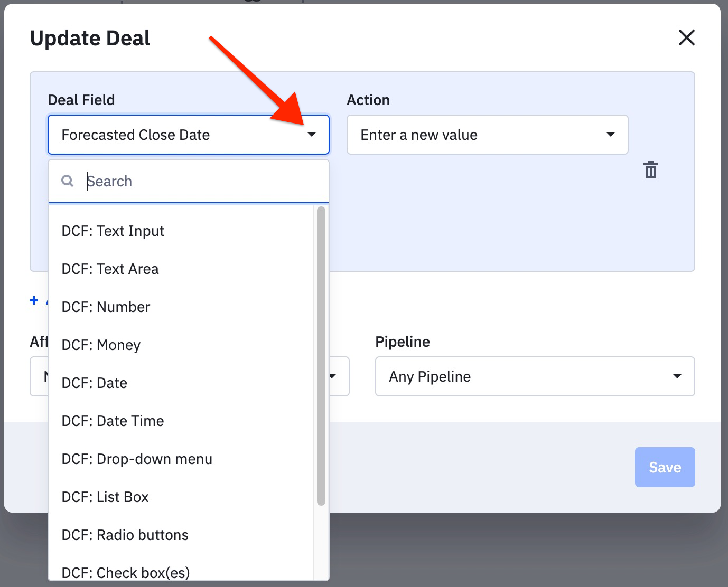This screenshot has width=728, height=587.
Task: Choose DCF: Money field
Action: tap(101, 345)
